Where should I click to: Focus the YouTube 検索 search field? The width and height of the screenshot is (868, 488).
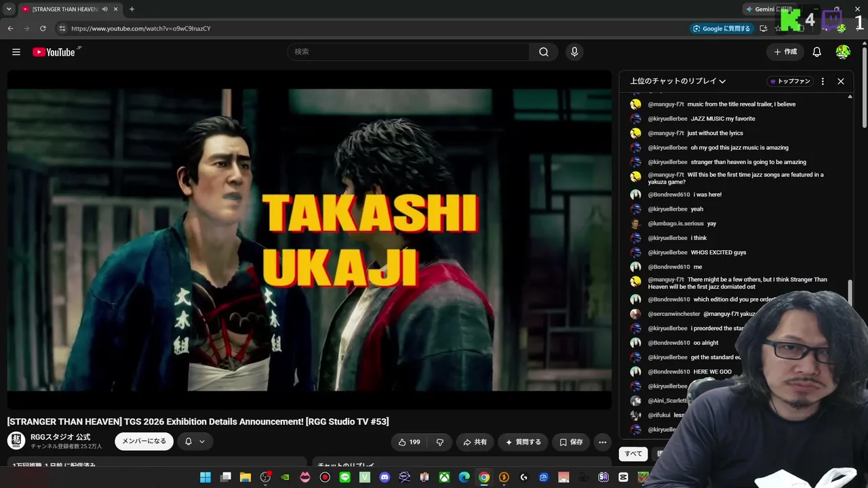point(409,52)
